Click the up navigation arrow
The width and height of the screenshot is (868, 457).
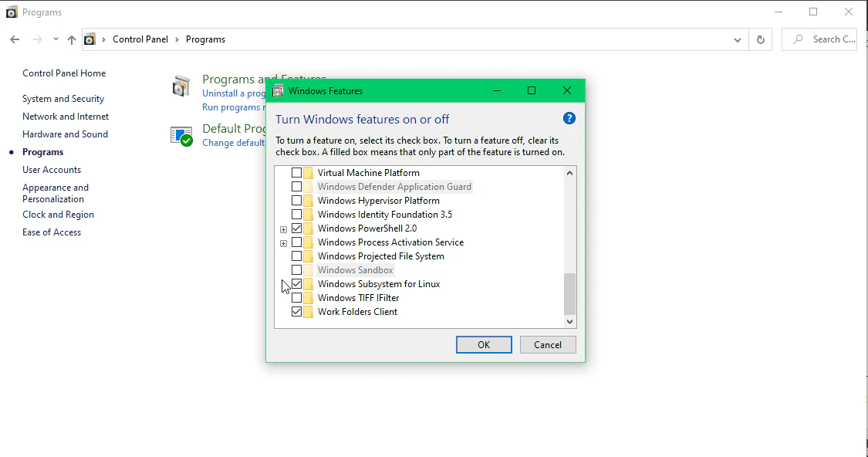click(71, 39)
